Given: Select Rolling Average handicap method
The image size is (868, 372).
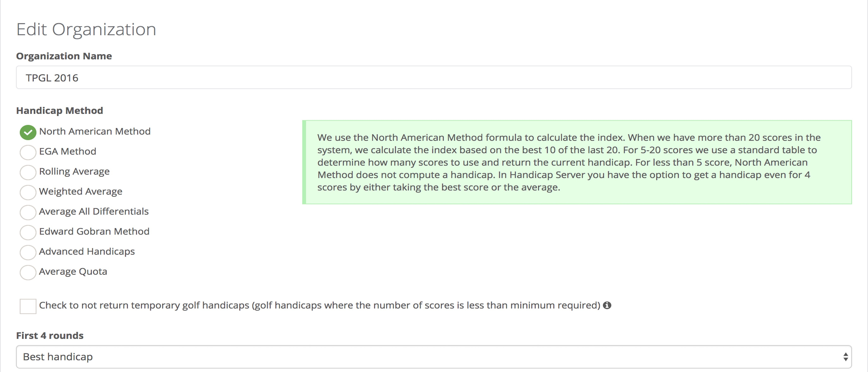Looking at the screenshot, I should pos(28,172).
